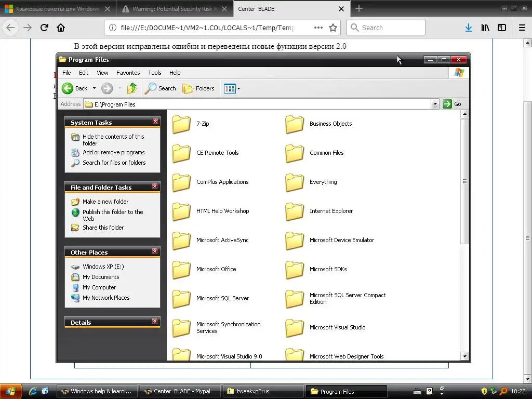This screenshot has width=532, height=399.
Task: Click the Explorer file list scroll-up arrow
Action: [x=464, y=114]
